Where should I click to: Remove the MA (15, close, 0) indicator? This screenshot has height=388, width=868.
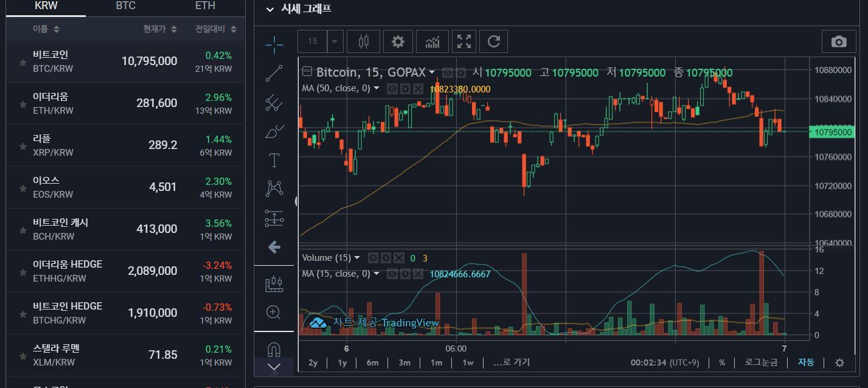pyautogui.click(x=418, y=274)
